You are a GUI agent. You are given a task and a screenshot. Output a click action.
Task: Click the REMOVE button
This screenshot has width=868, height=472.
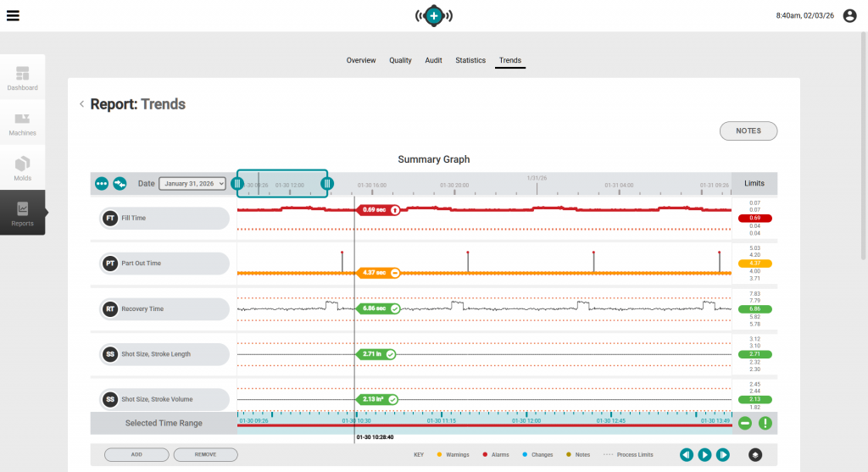click(x=205, y=455)
